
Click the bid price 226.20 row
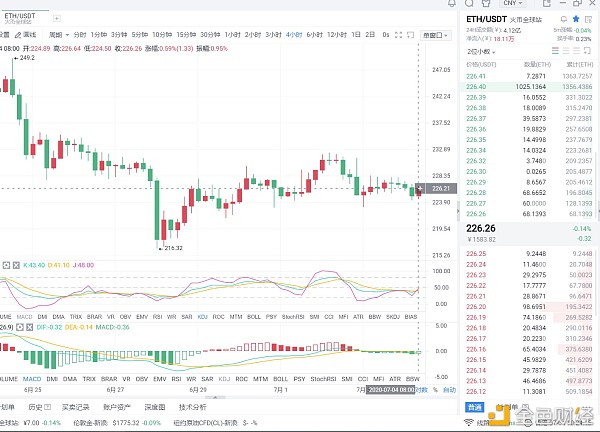(529, 307)
